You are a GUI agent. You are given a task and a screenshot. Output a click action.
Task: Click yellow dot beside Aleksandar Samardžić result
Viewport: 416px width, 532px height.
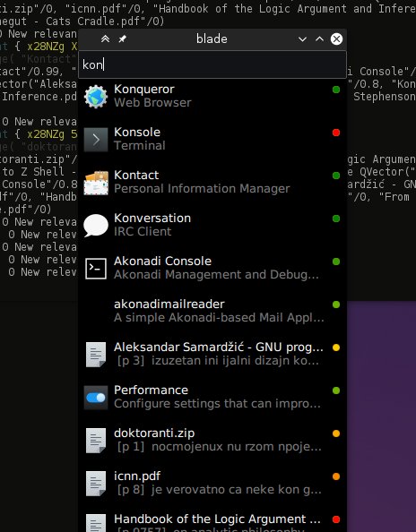coord(336,348)
